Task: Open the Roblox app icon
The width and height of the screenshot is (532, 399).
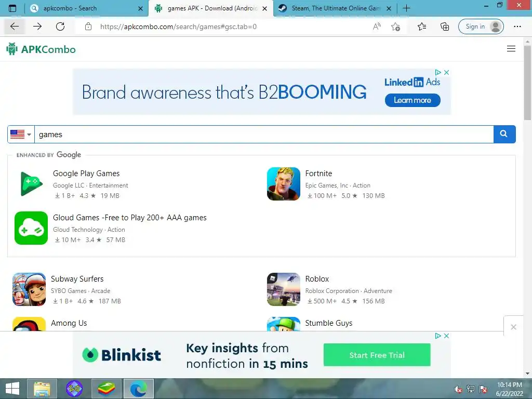Action: tap(284, 289)
